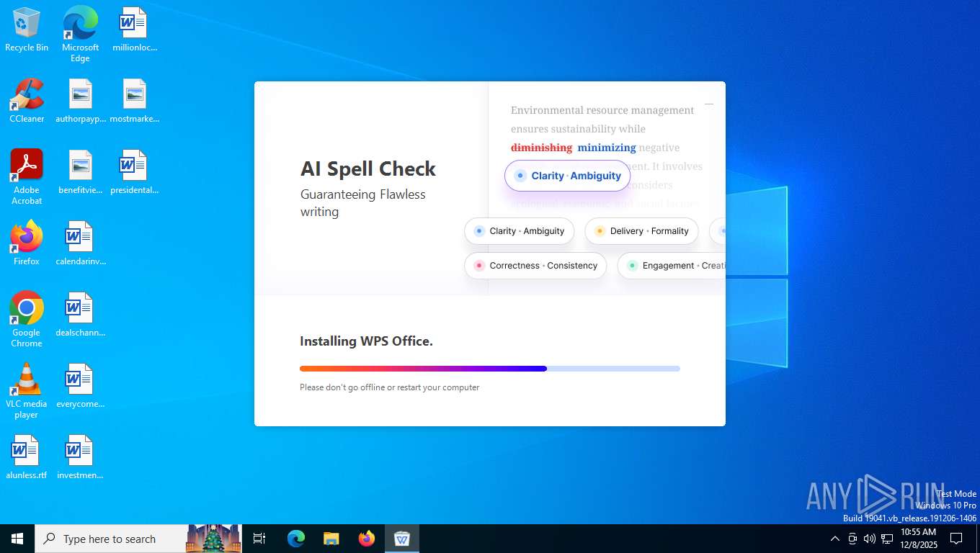Click the installation progress bar

click(x=490, y=369)
